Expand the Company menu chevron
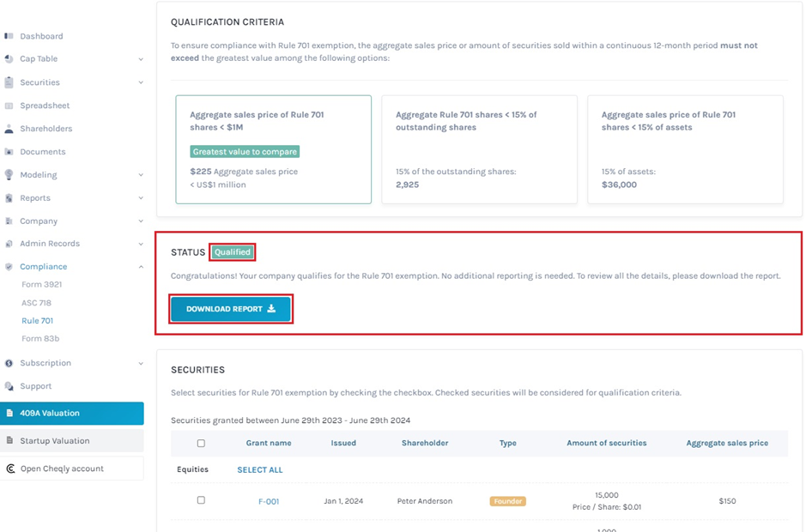The width and height of the screenshot is (806, 532). coord(141,221)
